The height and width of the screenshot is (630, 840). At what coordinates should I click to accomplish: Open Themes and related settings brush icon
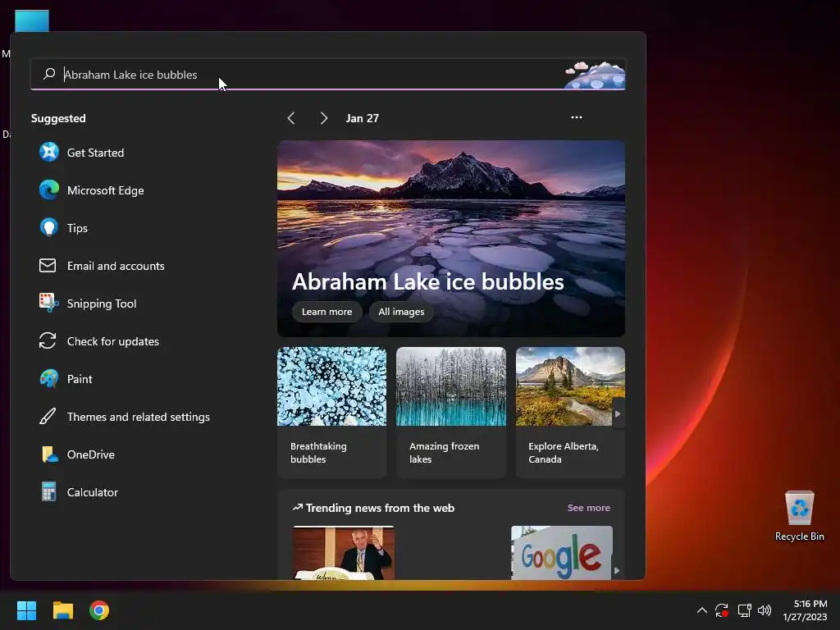pos(48,416)
